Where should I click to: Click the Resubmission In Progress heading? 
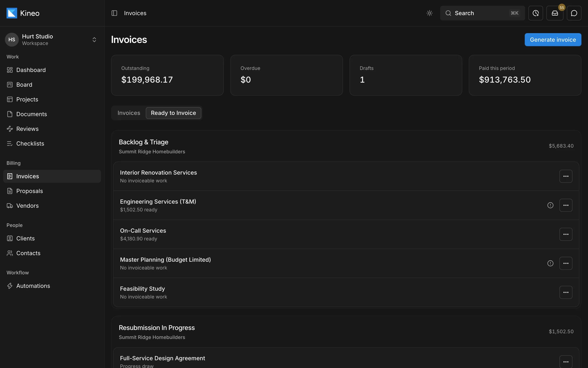tap(157, 328)
